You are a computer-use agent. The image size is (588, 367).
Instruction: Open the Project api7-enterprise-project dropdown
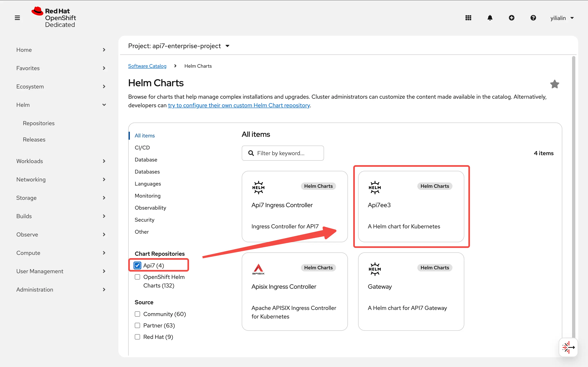[x=179, y=46]
